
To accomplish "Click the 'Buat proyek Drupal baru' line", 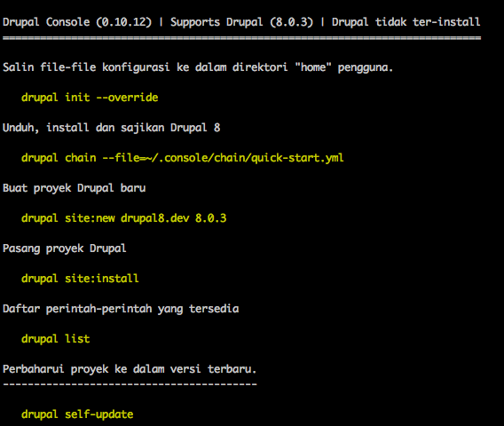I will click(75, 188).
